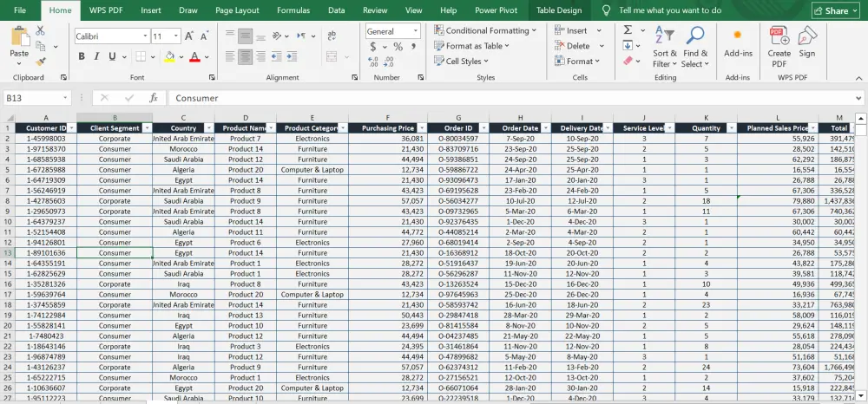Click the Share button
Screen dimensions: 868x404
(835, 10)
